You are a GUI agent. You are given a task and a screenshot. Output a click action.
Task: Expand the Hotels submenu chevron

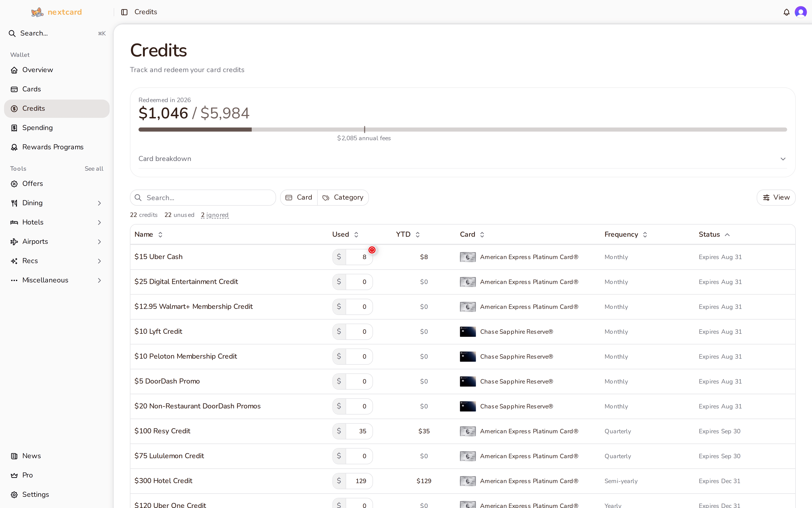tap(99, 222)
